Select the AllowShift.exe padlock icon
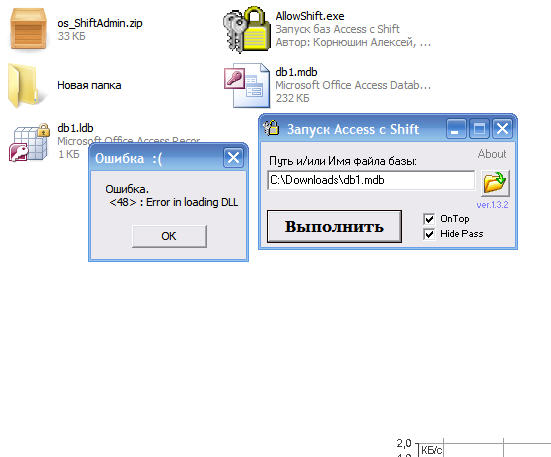The width and height of the screenshot is (551, 457). pyautogui.click(x=247, y=30)
